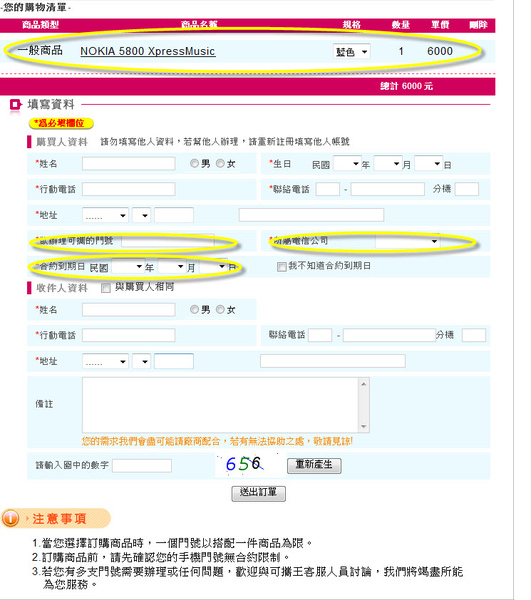Click the buyer 分機 extension field
531x600 pixels.
click(x=467, y=189)
